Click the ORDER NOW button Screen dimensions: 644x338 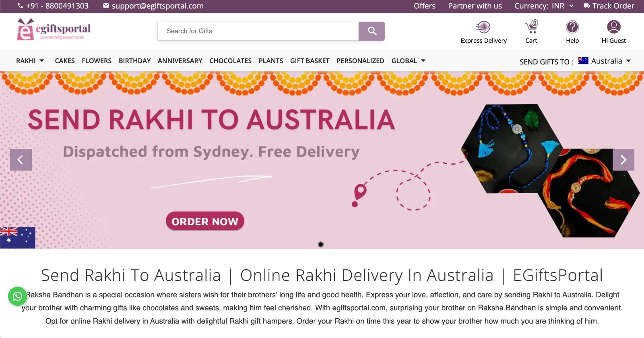point(205,221)
